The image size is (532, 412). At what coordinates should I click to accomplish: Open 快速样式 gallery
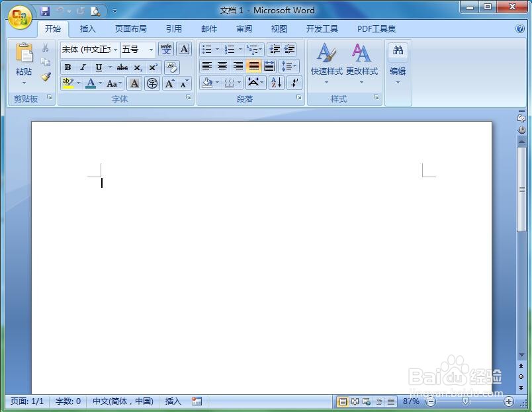pos(326,63)
